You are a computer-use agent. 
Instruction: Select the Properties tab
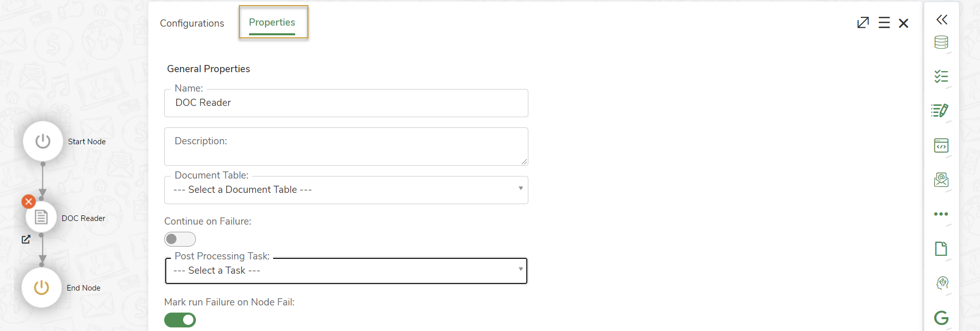pos(272,22)
